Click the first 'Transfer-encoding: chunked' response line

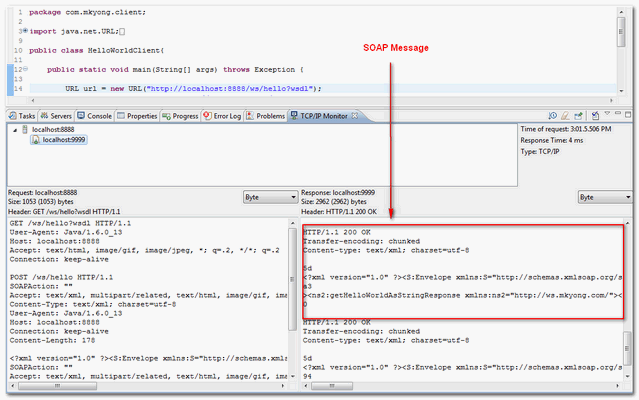361,242
